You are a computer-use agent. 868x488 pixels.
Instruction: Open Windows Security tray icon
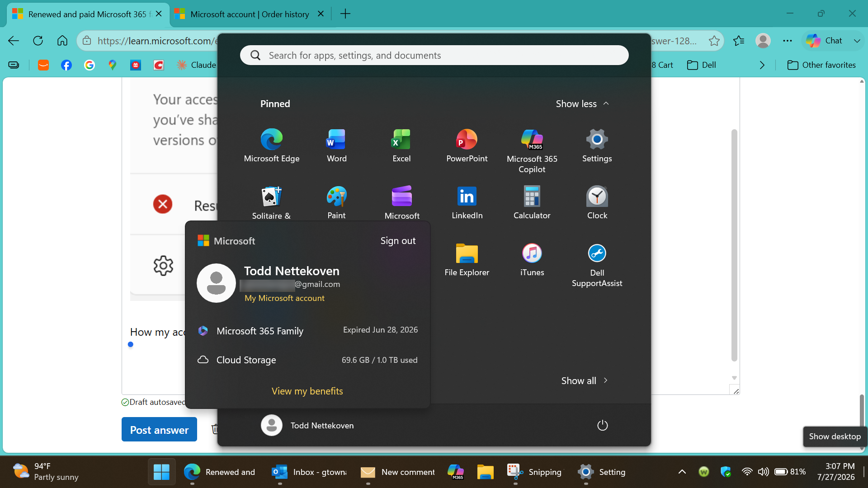point(726,472)
